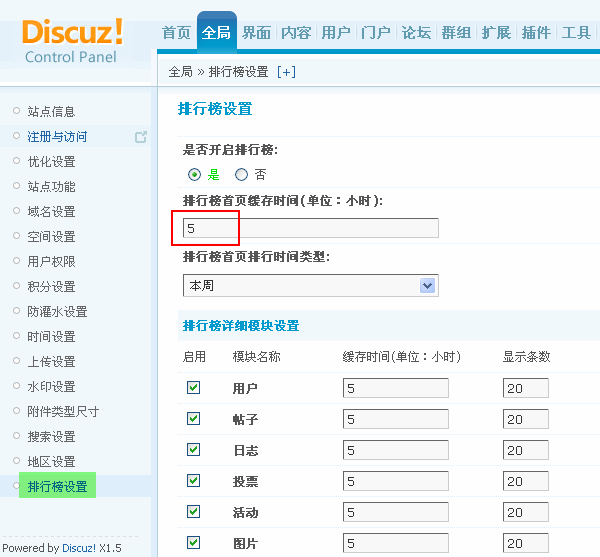
Task: Toggle the 帖子 module checkbox
Action: [194, 419]
